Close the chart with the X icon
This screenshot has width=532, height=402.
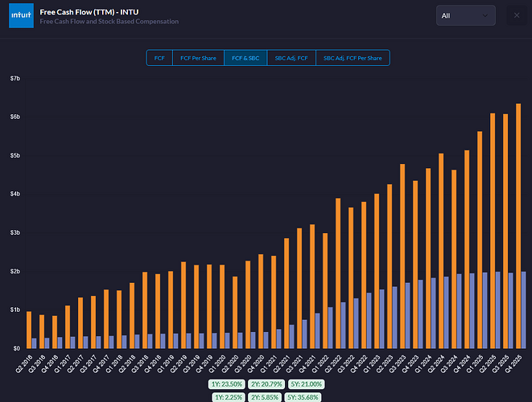click(x=516, y=15)
